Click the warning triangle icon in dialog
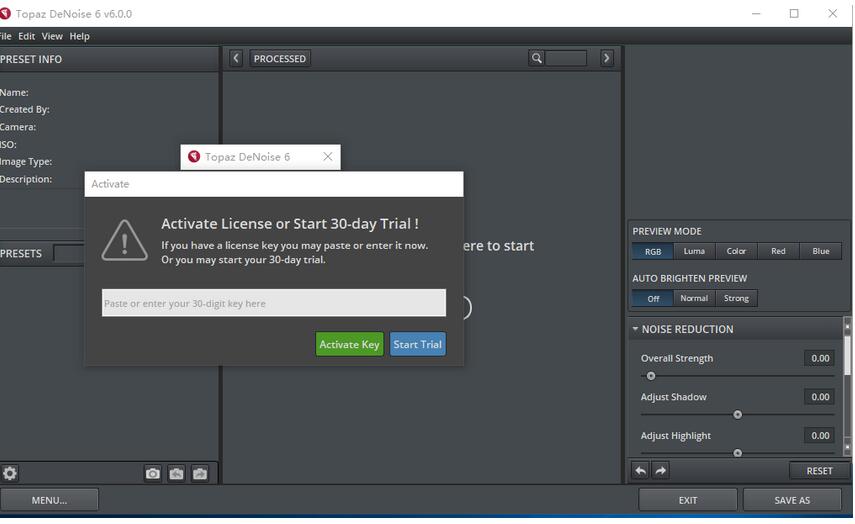 [124, 240]
